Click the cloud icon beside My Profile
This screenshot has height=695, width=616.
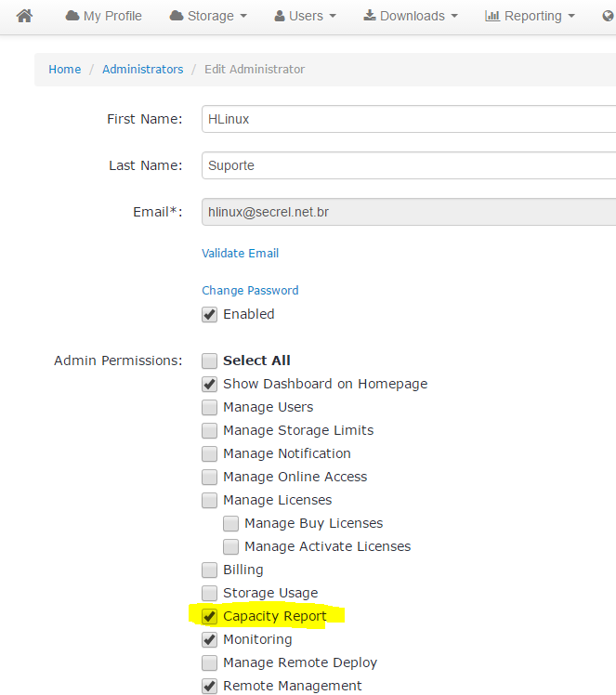(72, 16)
